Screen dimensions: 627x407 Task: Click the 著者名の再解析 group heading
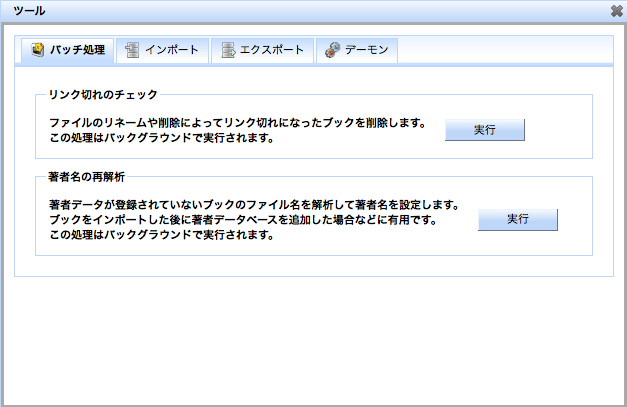pyautogui.click(x=86, y=177)
